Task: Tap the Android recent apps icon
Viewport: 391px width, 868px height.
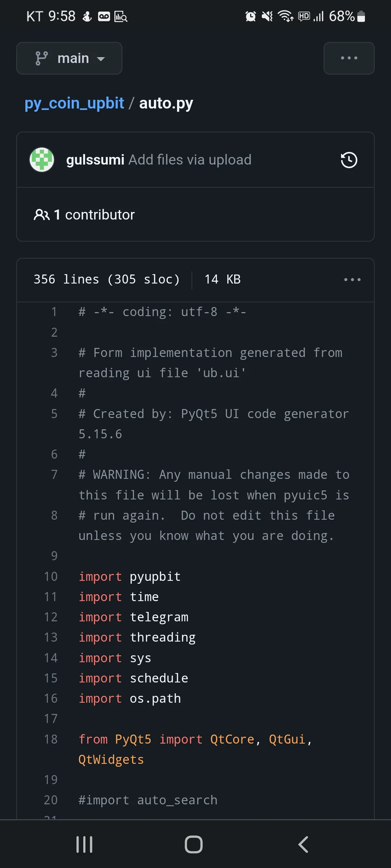Action: coord(84,844)
